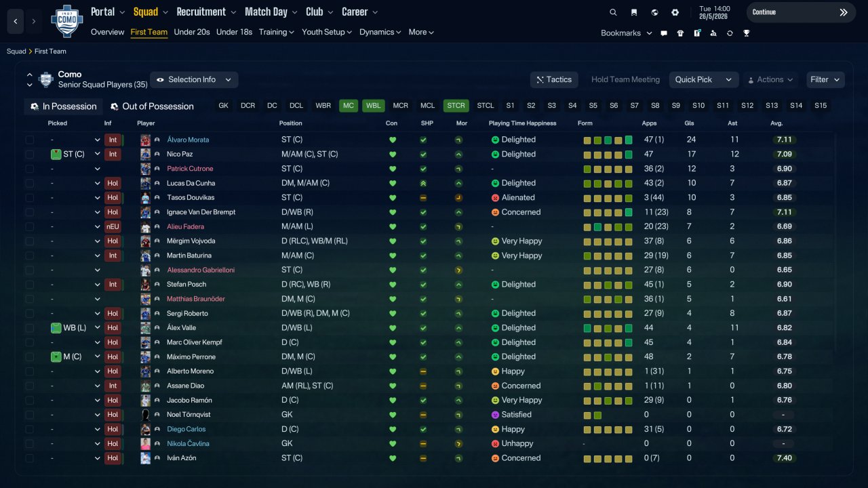
Task: Click the shirt icon in the bookmarks bar
Action: 680,33
